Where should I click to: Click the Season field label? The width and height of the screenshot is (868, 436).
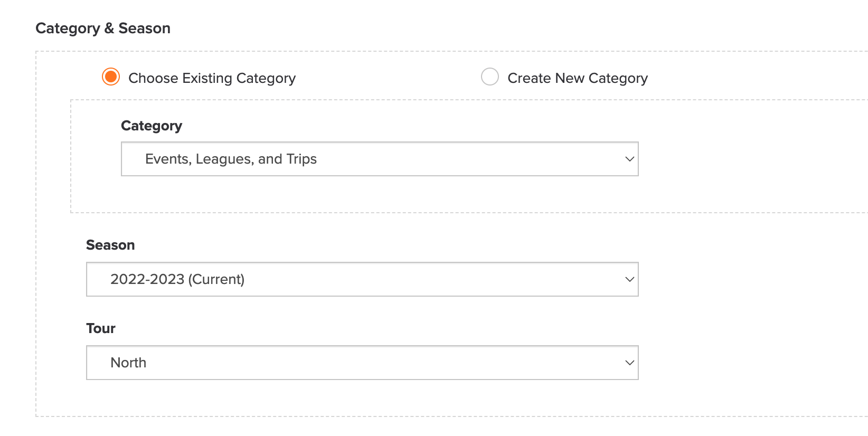tap(110, 245)
